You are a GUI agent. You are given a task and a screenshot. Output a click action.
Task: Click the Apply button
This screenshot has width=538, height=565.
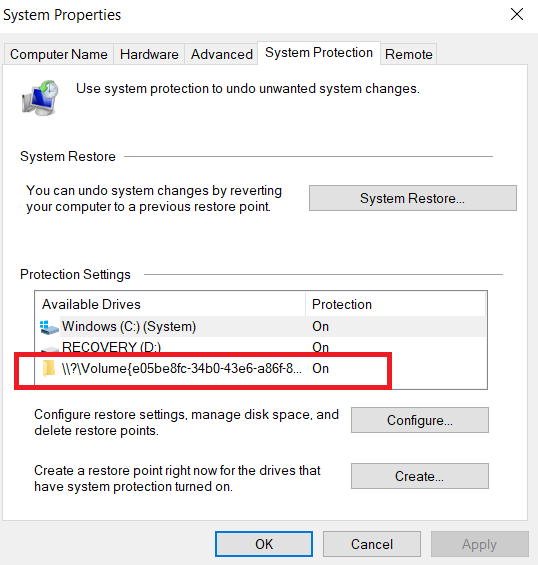(x=480, y=544)
